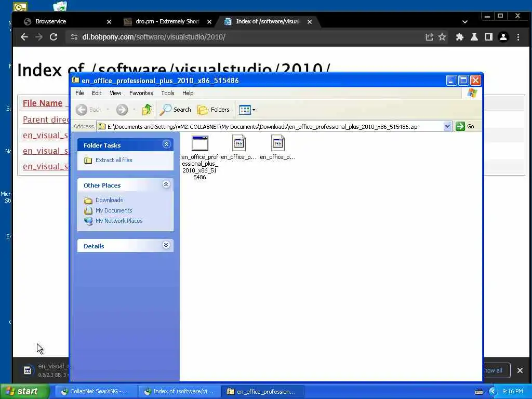The width and height of the screenshot is (532, 399).
Task: Expand the address bar dropdown arrow
Action: click(447, 127)
